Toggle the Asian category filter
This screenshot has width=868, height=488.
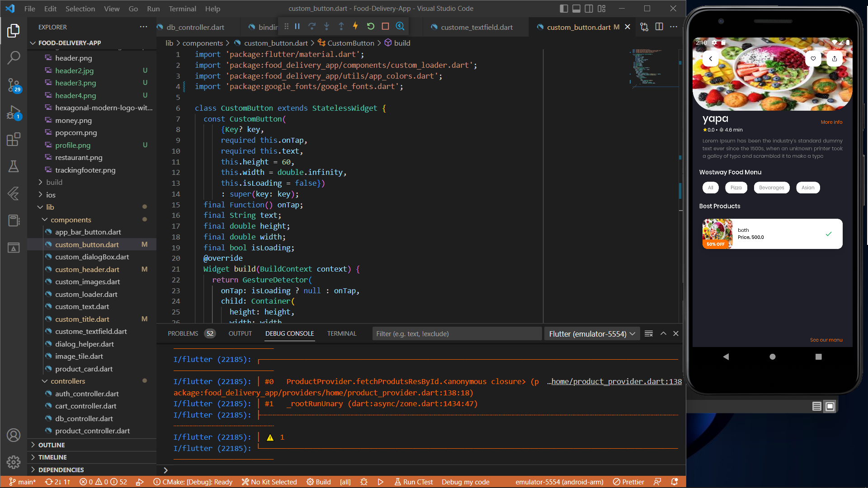(x=808, y=188)
